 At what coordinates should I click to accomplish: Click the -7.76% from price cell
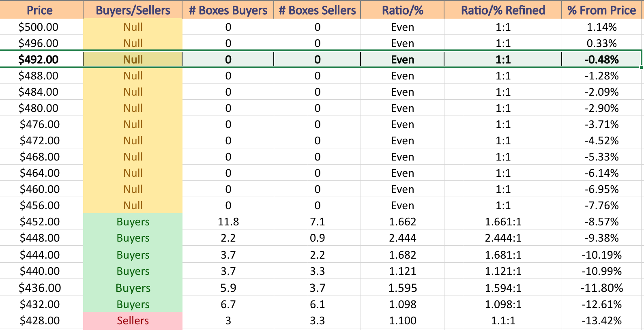pos(601,205)
